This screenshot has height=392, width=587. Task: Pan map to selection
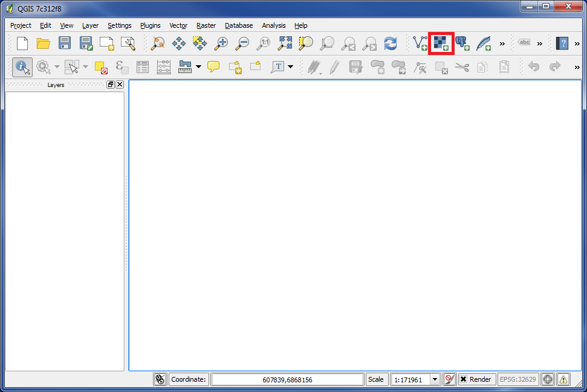(199, 43)
